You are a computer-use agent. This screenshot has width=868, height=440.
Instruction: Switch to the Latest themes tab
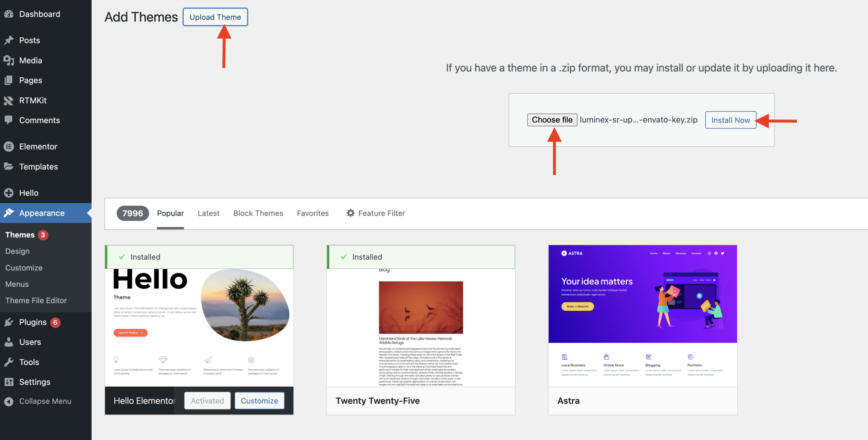(x=209, y=213)
